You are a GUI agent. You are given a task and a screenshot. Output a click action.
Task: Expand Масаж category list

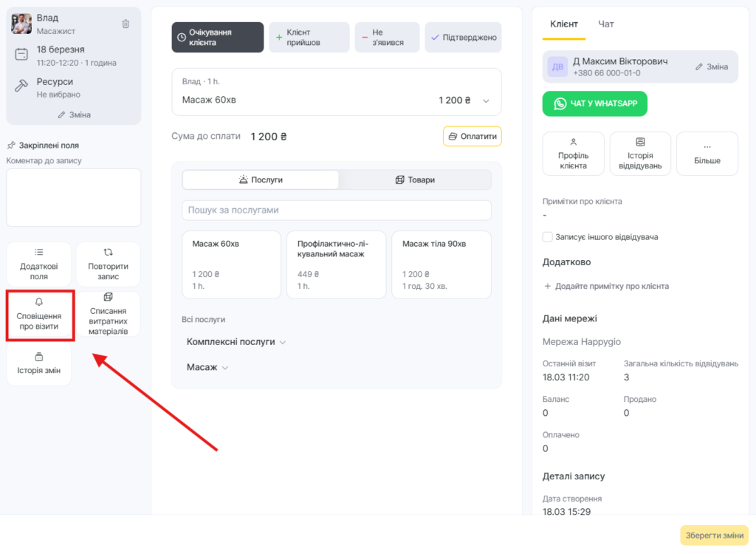225,367
